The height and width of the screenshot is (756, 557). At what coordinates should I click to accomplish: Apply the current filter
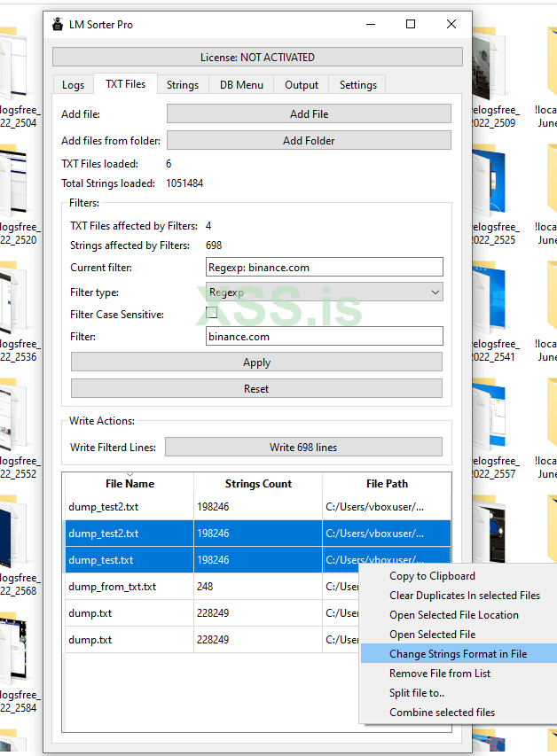point(256,362)
